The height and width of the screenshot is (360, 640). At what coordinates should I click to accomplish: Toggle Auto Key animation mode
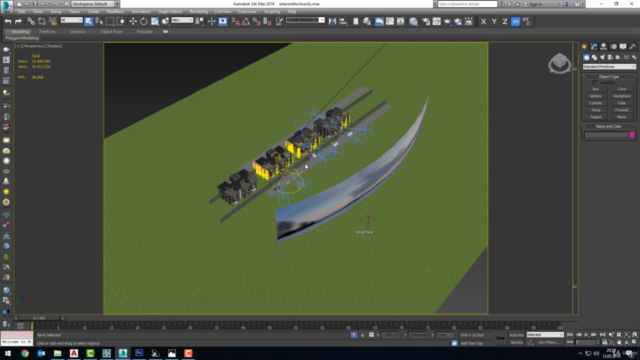click(516, 335)
